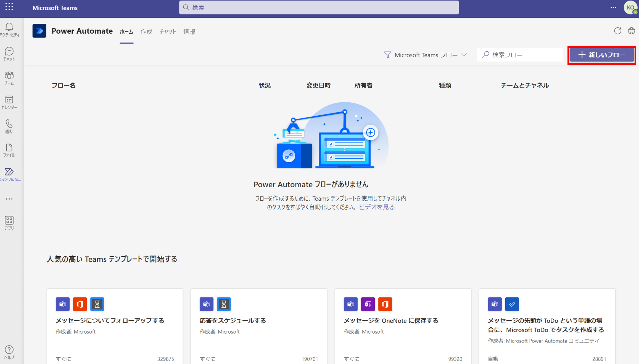The width and height of the screenshot is (639, 364).
Task: Click the filter funnel icon
Action: (x=388, y=55)
